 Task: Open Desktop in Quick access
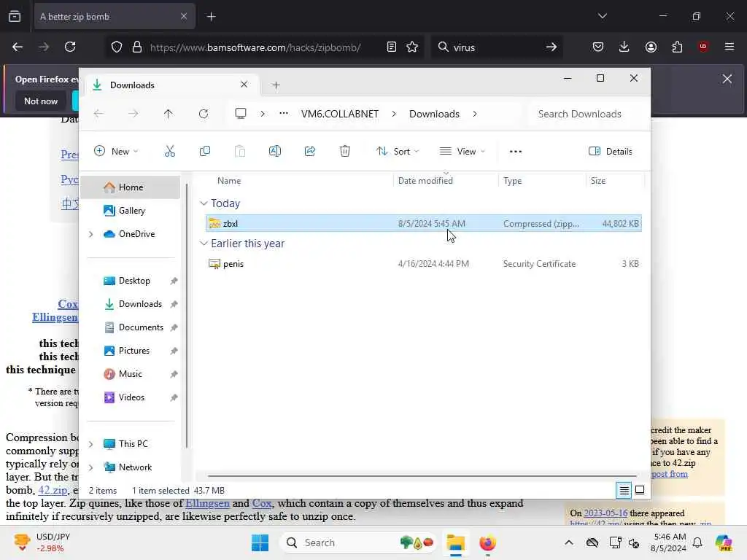(x=134, y=281)
